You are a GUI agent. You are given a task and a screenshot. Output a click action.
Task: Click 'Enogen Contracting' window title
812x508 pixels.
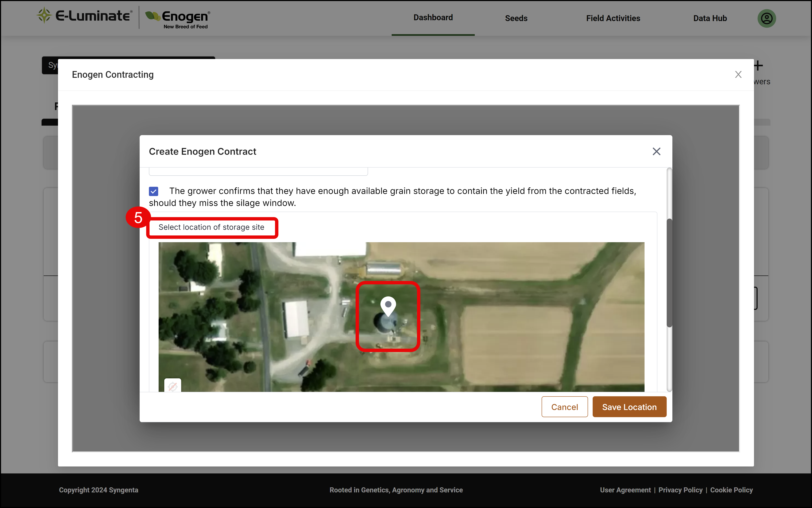113,75
